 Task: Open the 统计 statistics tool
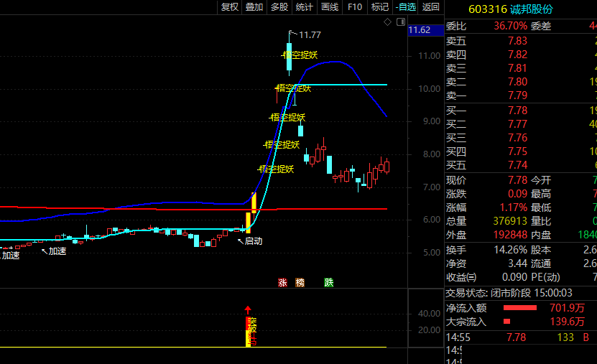point(304,7)
